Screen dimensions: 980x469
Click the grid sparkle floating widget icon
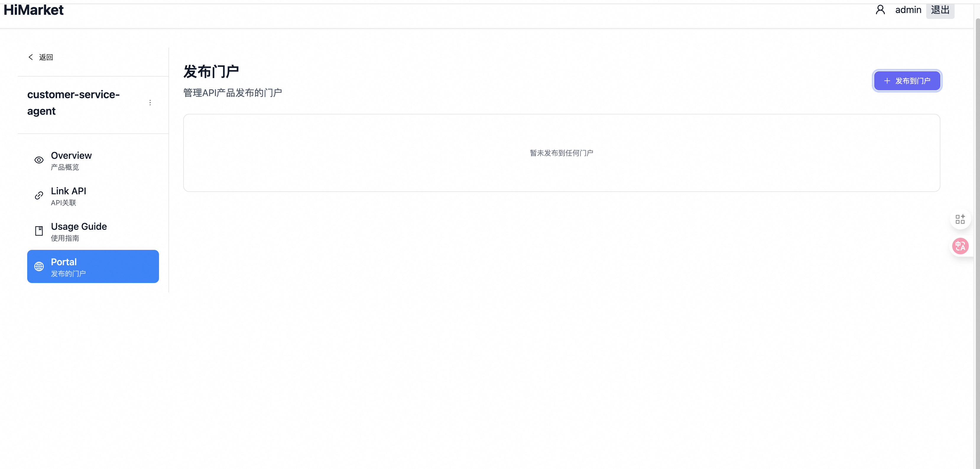960,219
